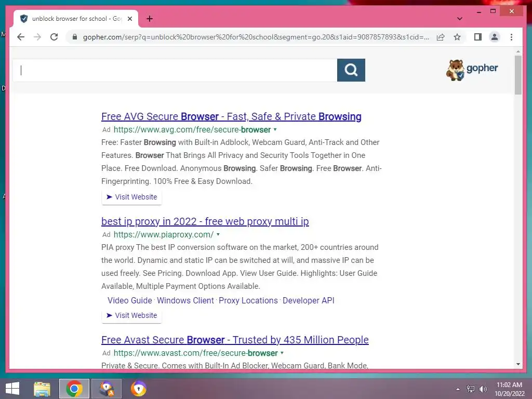Screen dimensions: 532x399
Task: Expand dropdown next to avast.com URL
Action: pyautogui.click(x=282, y=353)
